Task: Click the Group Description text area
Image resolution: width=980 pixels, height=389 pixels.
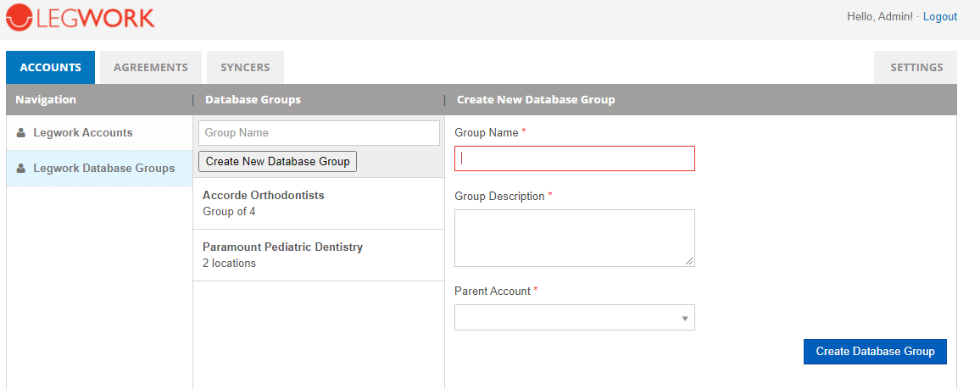Action: coord(575,238)
